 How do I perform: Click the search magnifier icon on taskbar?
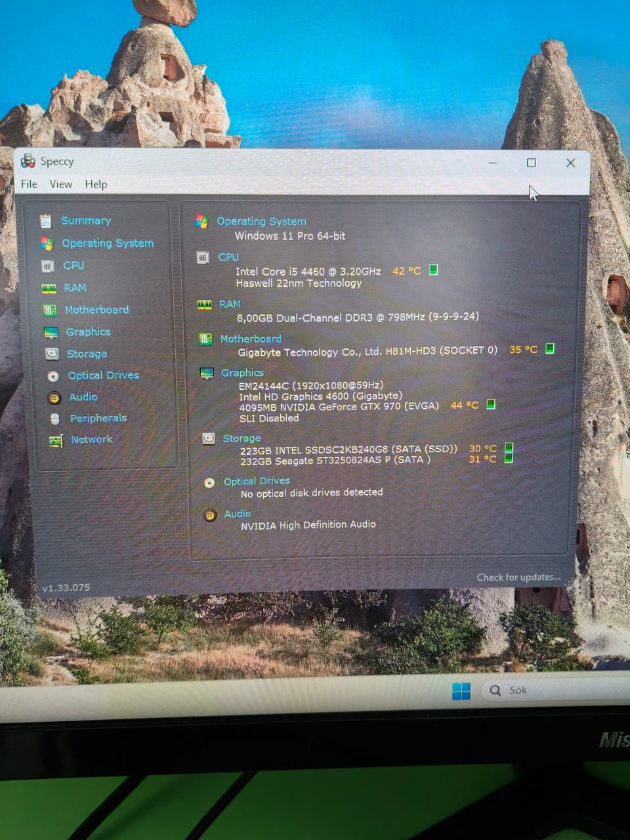click(x=495, y=690)
